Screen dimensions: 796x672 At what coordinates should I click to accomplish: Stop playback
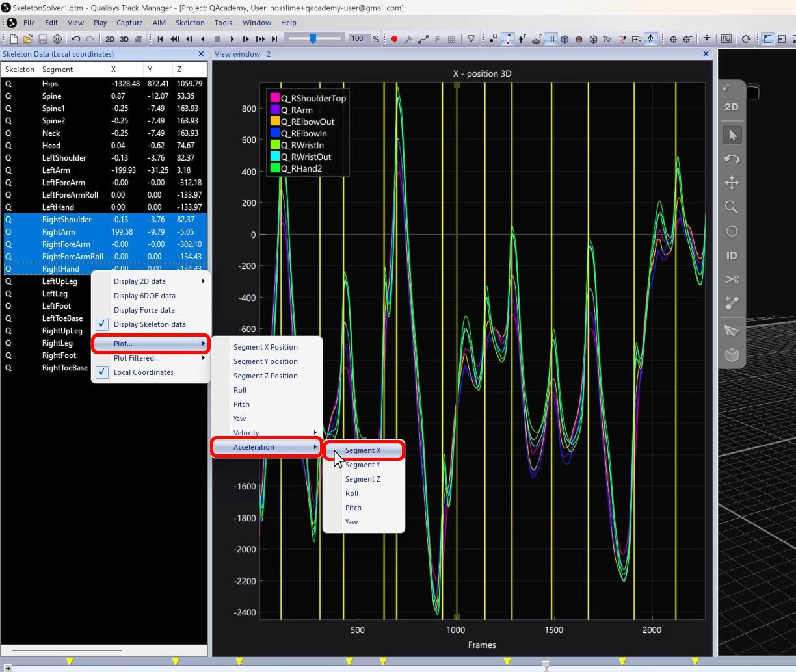217,39
